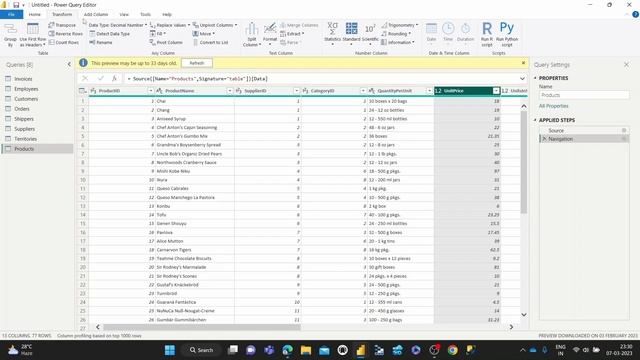Image resolution: width=640 pixels, height=360 pixels.
Task: Click the horizontal scrollbar thumb
Action: [202, 327]
